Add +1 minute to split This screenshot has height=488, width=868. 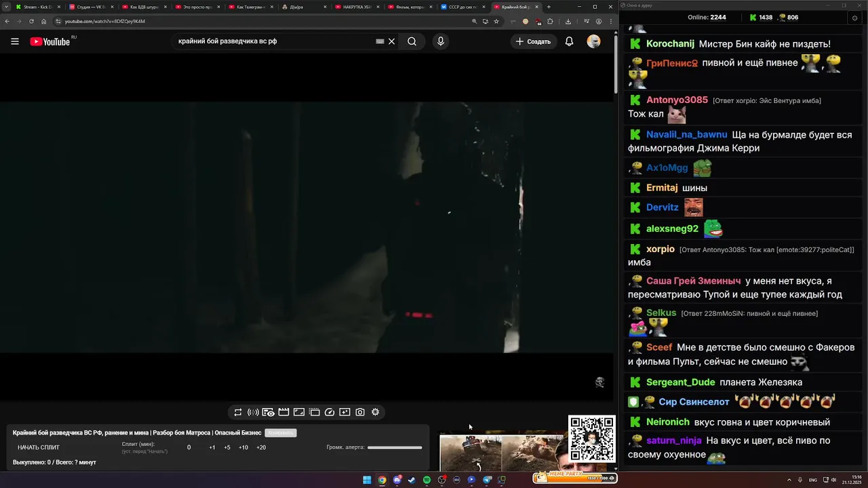pyautogui.click(x=212, y=447)
